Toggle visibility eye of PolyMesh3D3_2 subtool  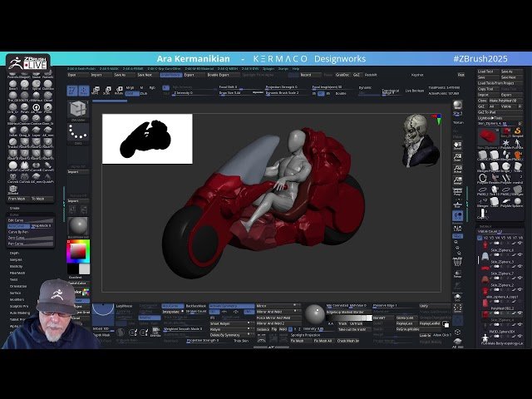point(520,301)
